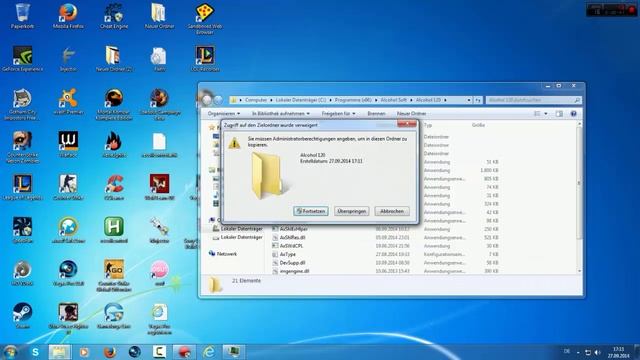Select the DevSupp.dll file row
This screenshot has width=640, height=360.
point(384,263)
